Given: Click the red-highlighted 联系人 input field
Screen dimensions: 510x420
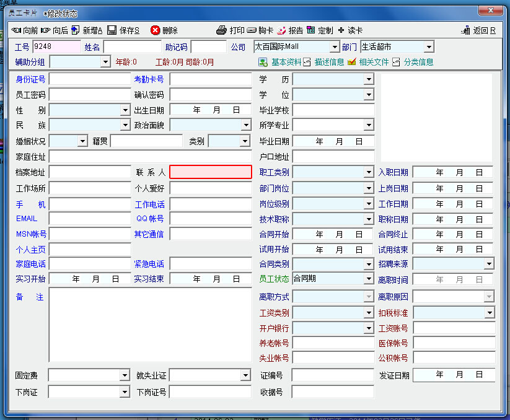Looking at the screenshot, I should tap(211, 172).
